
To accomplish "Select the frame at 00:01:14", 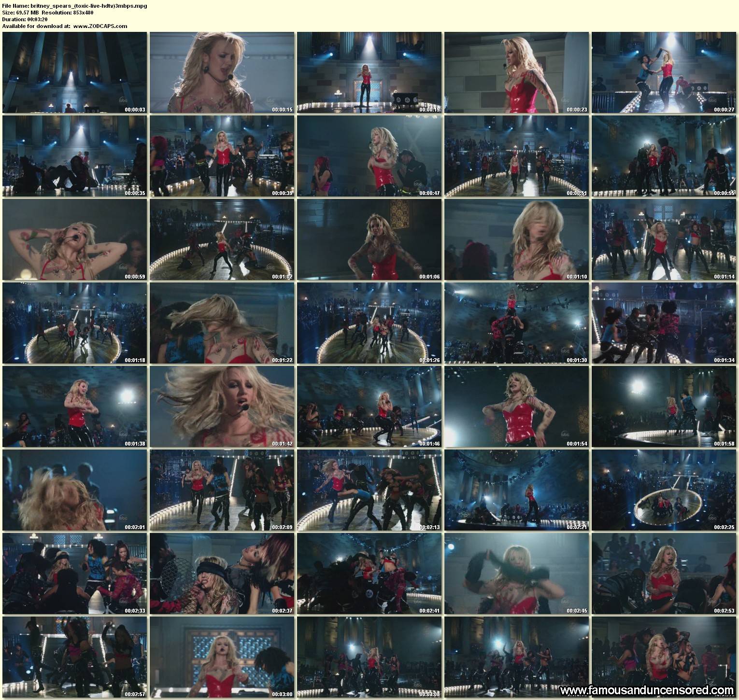I will tap(664, 239).
